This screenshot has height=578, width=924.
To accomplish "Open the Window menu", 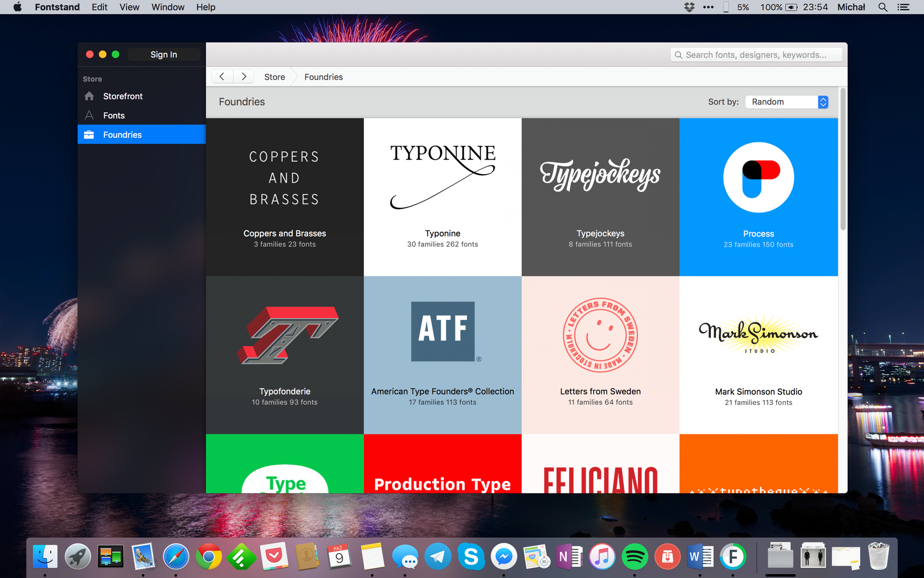I will click(168, 7).
